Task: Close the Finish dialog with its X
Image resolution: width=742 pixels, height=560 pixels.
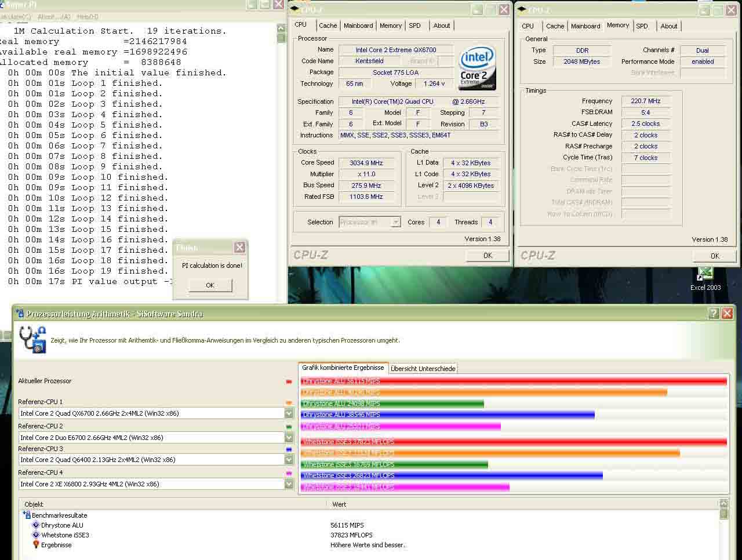Action: 239,248
